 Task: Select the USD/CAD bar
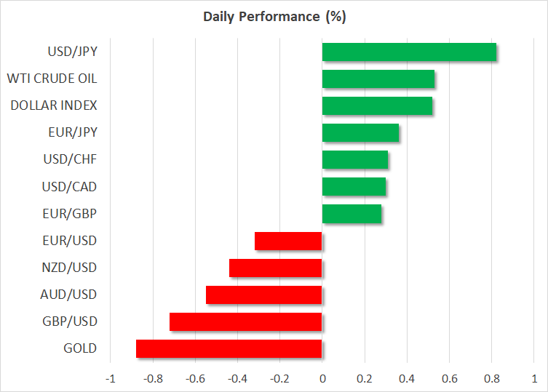coord(353,186)
